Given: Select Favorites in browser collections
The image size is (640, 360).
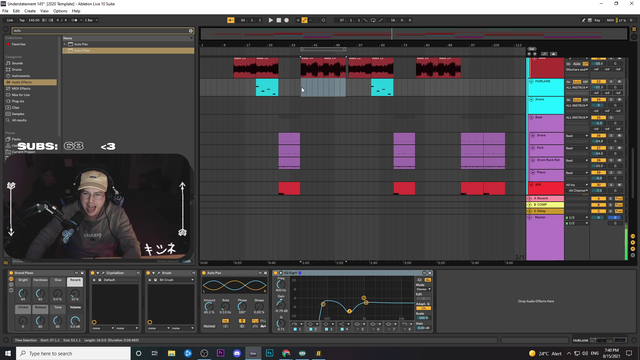Looking at the screenshot, I should click(18, 44).
